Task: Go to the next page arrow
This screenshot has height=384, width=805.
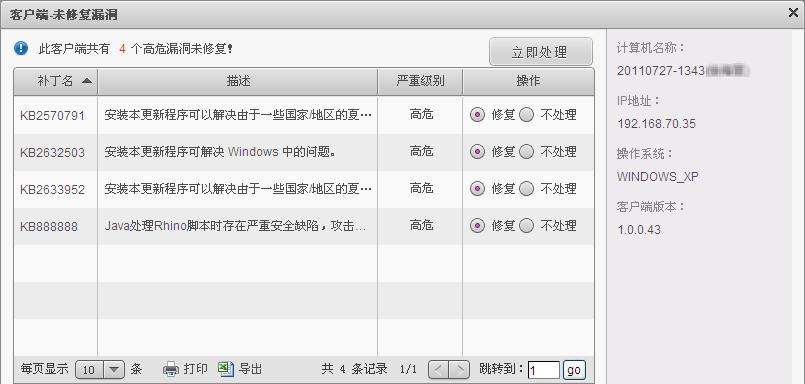Action: tap(459, 370)
